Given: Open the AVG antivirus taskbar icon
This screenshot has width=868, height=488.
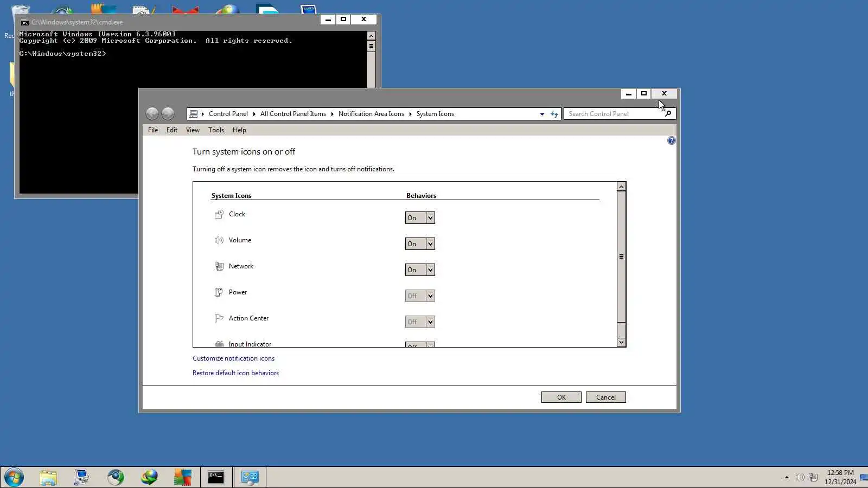Looking at the screenshot, I should pyautogui.click(x=183, y=477).
